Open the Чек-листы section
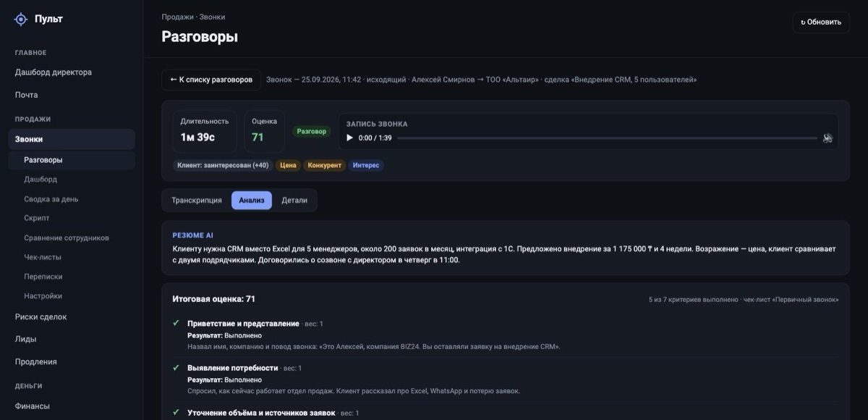Image resolution: width=868 pixels, height=420 pixels. tap(71, 257)
